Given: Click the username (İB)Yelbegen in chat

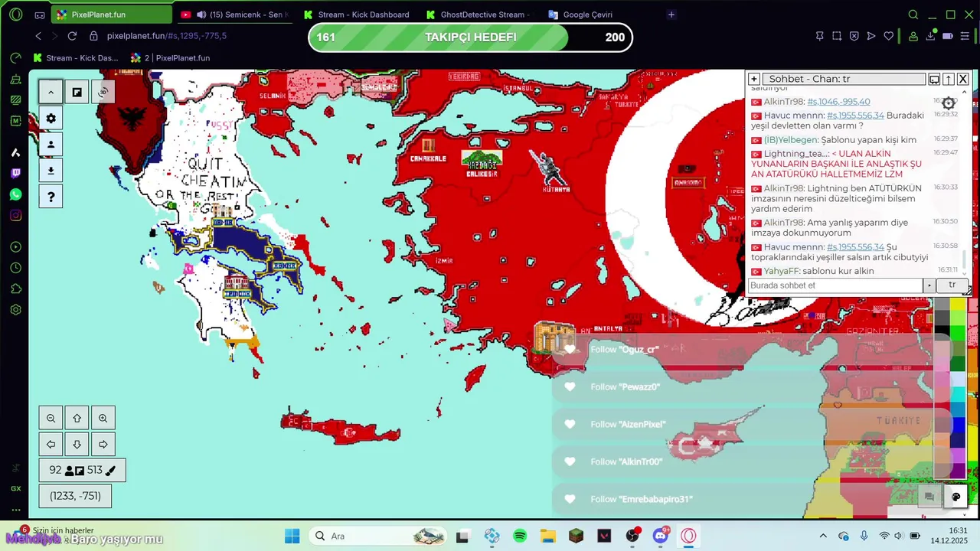Looking at the screenshot, I should pyautogui.click(x=791, y=140).
